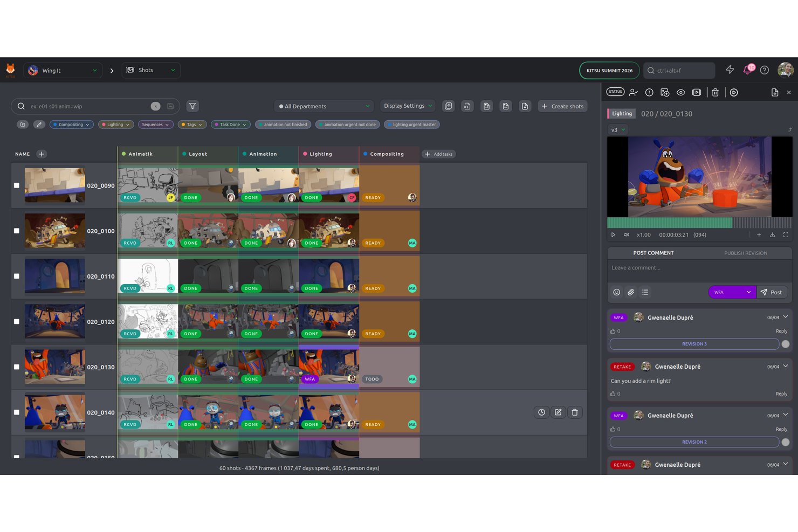
Task: Add a metadata column next to NAME
Action: point(42,154)
